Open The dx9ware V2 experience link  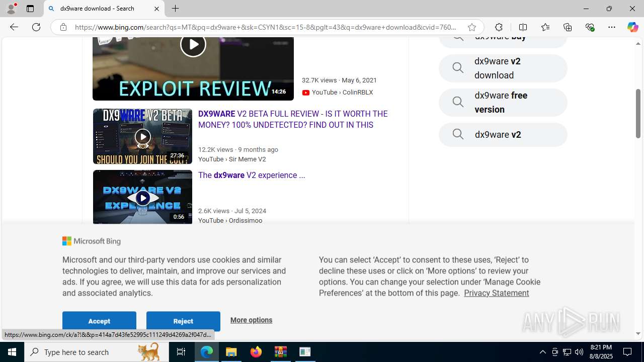coord(252,175)
